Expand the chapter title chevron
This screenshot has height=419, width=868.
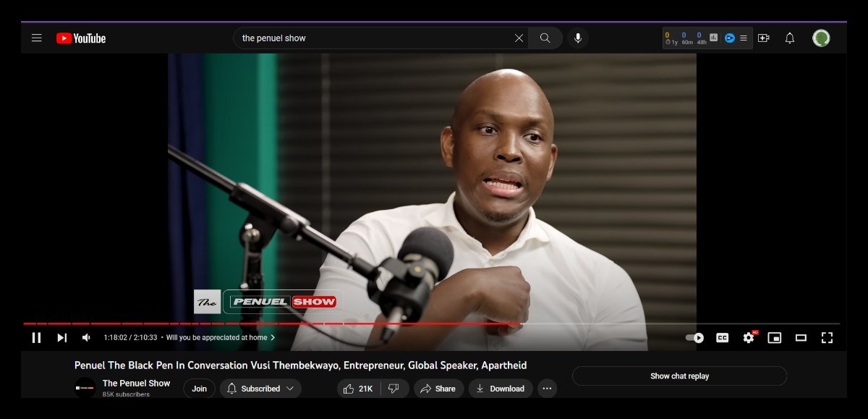tap(273, 337)
